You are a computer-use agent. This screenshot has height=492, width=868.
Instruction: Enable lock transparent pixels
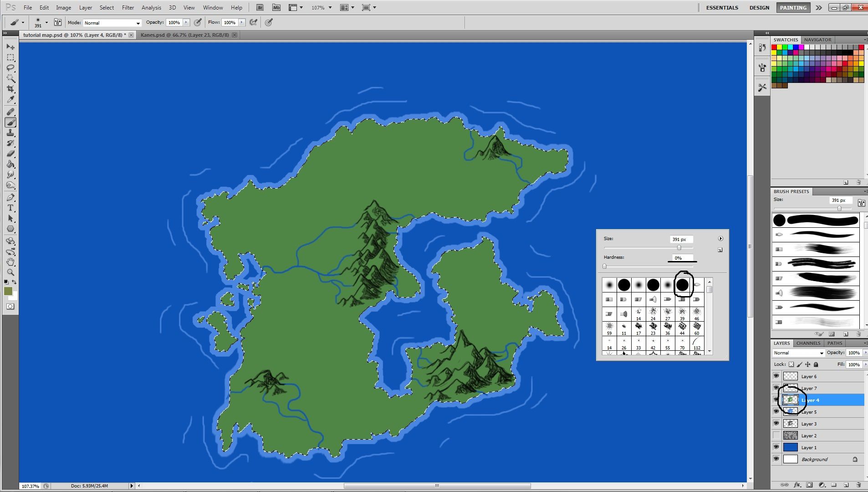tap(791, 365)
